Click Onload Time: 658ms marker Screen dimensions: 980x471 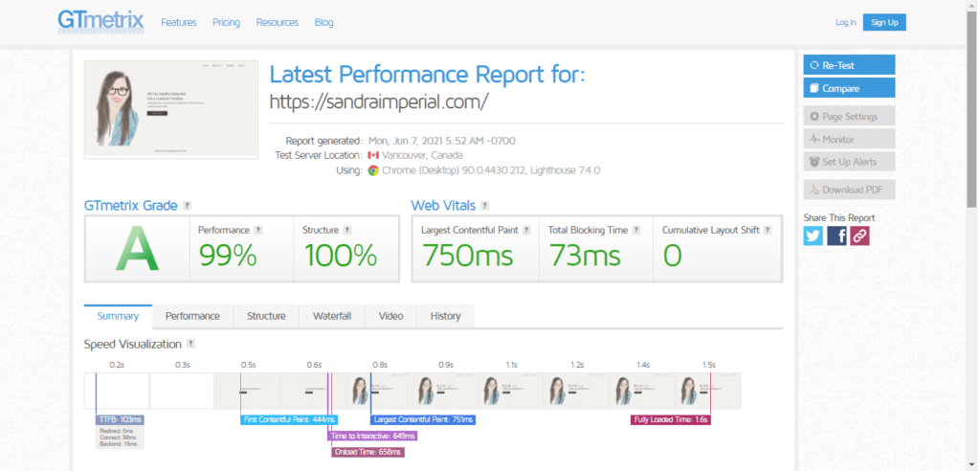tap(367, 452)
